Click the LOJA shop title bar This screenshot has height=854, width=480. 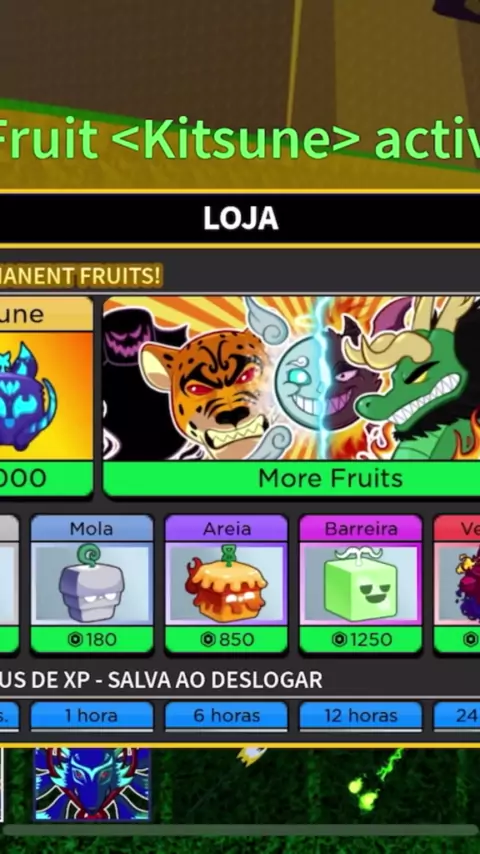click(x=240, y=218)
